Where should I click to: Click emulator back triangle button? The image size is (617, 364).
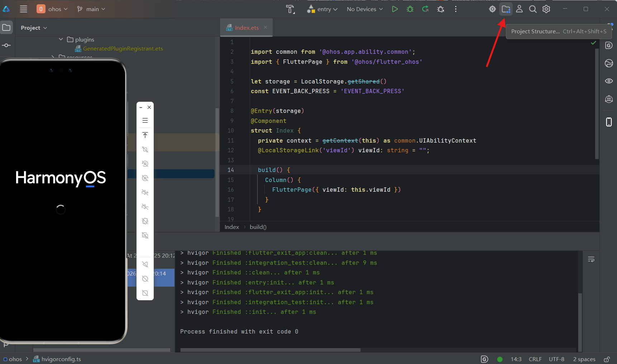pyautogui.click(x=145, y=264)
